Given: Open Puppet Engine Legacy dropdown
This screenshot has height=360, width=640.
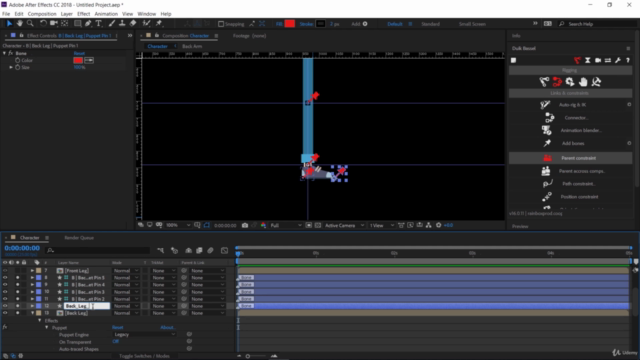Looking at the screenshot, I should pyautogui.click(x=144, y=335).
